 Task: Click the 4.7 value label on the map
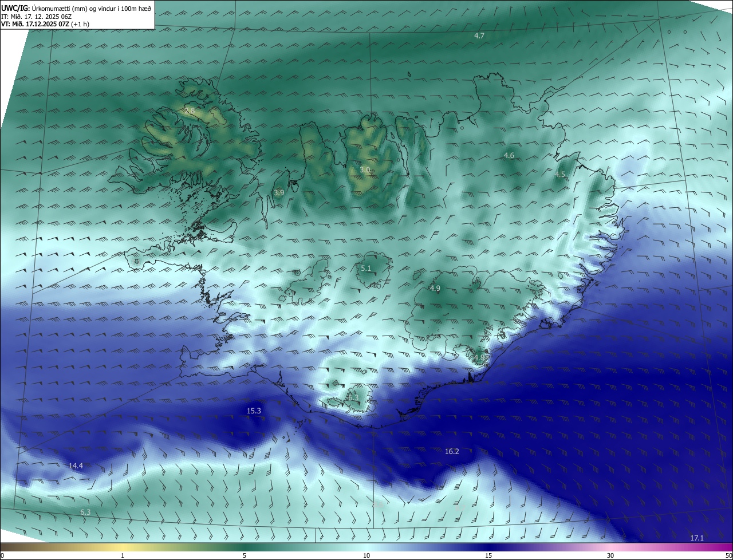[479, 36]
